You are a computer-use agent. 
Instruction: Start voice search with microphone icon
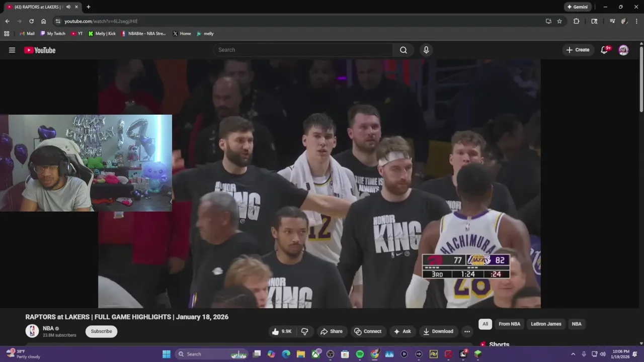(x=426, y=50)
